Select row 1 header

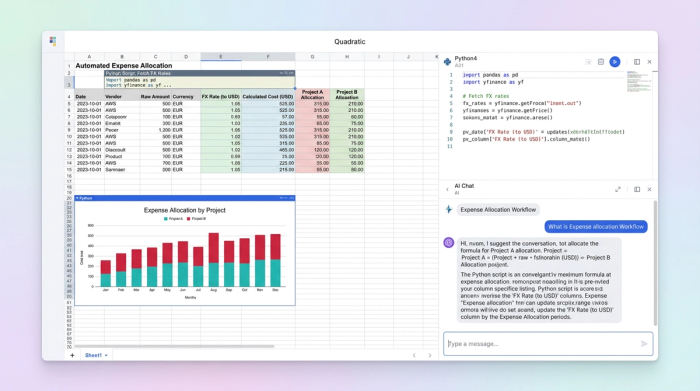point(69,66)
